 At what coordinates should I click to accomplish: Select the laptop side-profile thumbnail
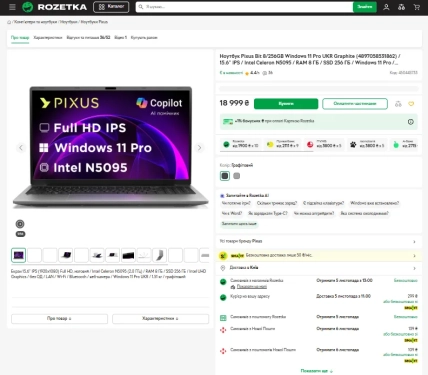(x=160, y=255)
